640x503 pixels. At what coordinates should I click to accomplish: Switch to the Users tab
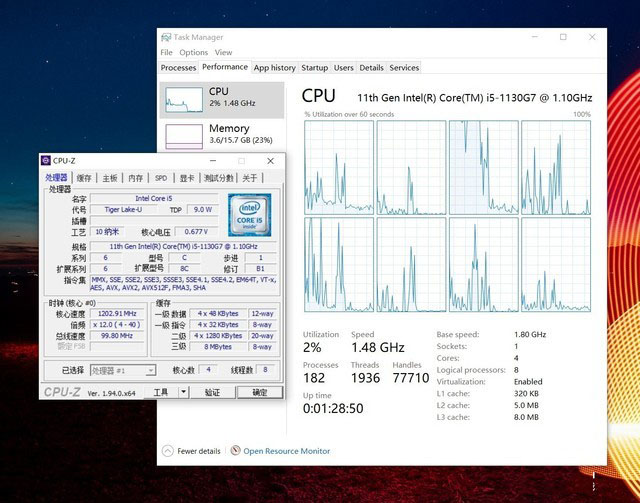coord(344,68)
